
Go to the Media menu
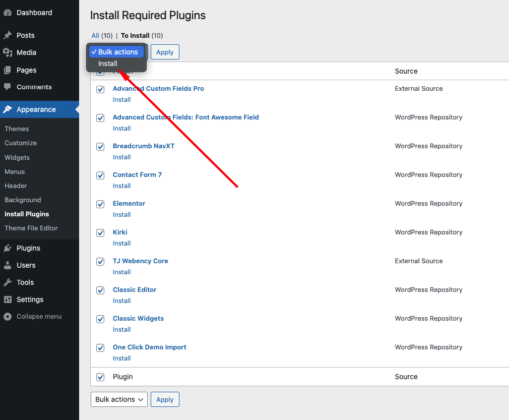[x=26, y=52]
